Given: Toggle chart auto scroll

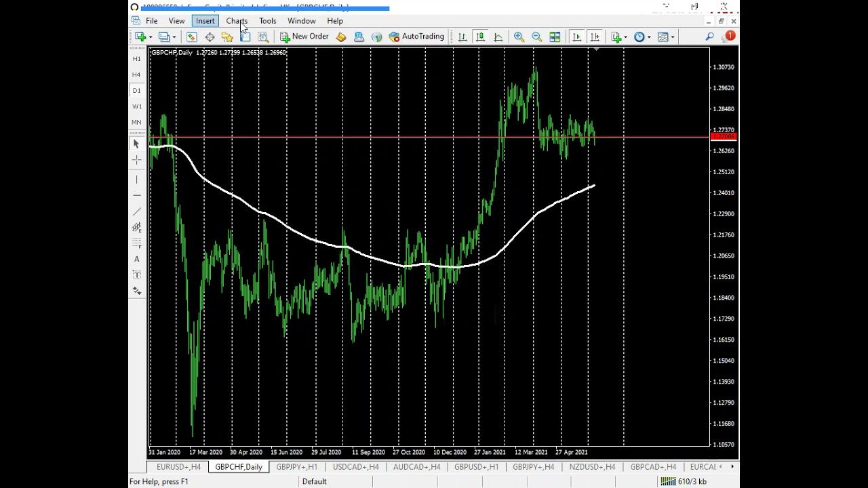Looking at the screenshot, I should (577, 37).
